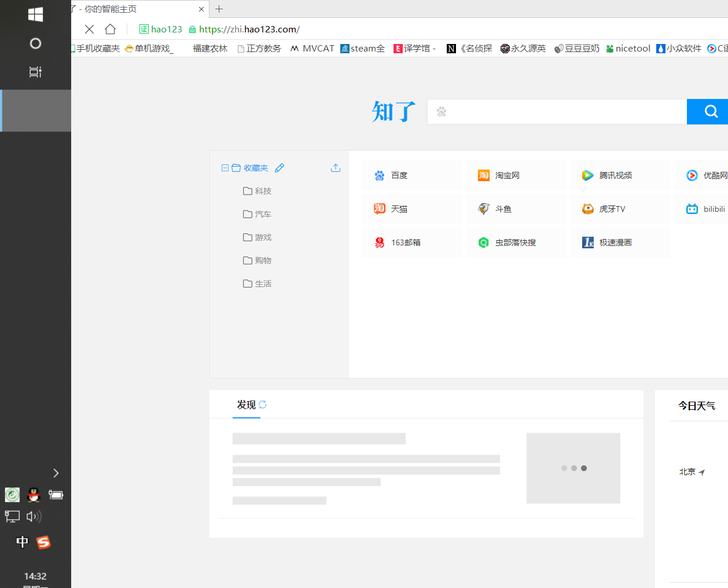Image resolution: width=728 pixels, height=588 pixels.
Task: Open 百度 shortcut tile
Action: pyautogui.click(x=412, y=175)
